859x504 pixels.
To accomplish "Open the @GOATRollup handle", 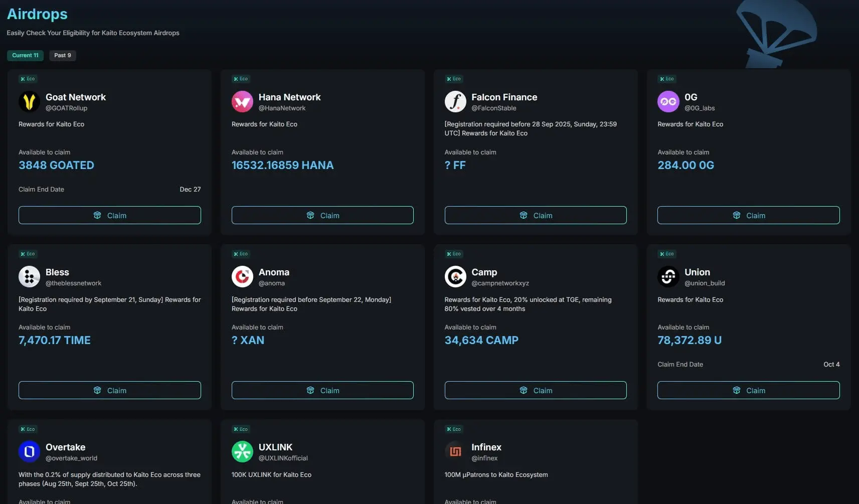I will [66, 108].
